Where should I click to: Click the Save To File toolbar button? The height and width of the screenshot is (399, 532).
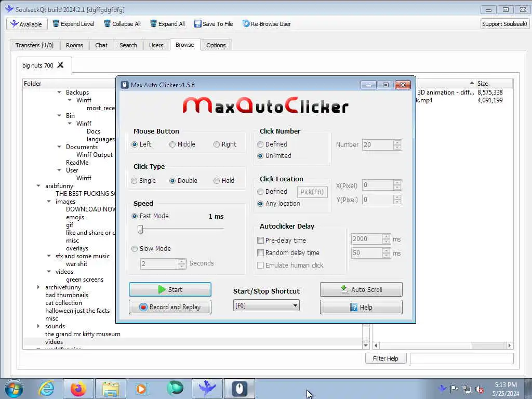(x=214, y=24)
